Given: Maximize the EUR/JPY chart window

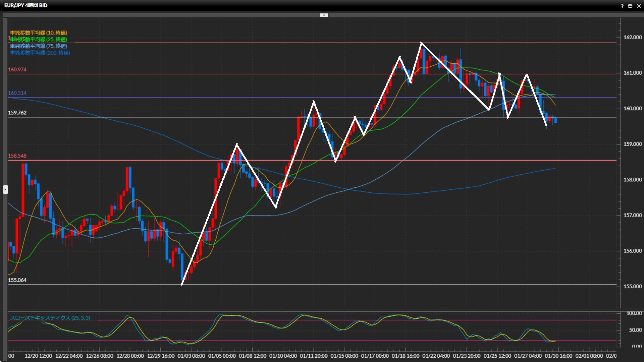Looking at the screenshot, I should pyautogui.click(x=630, y=6).
